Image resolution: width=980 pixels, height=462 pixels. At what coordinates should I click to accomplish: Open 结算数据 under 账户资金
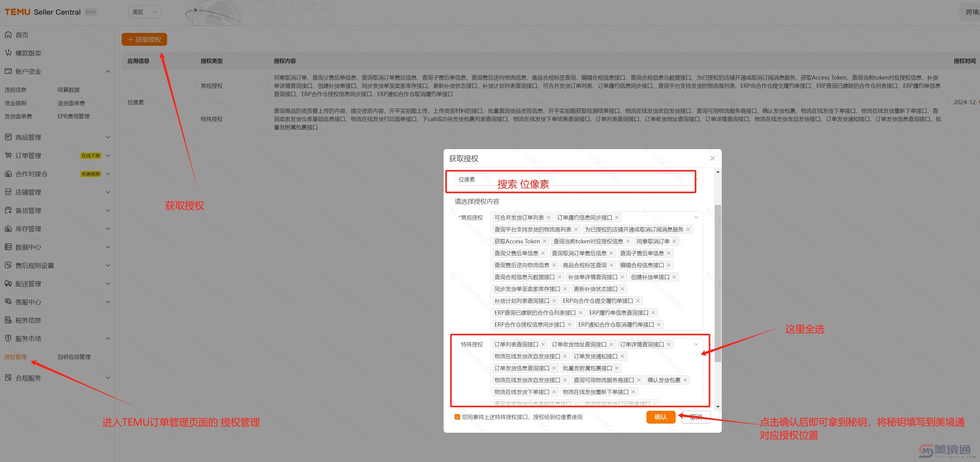69,90
